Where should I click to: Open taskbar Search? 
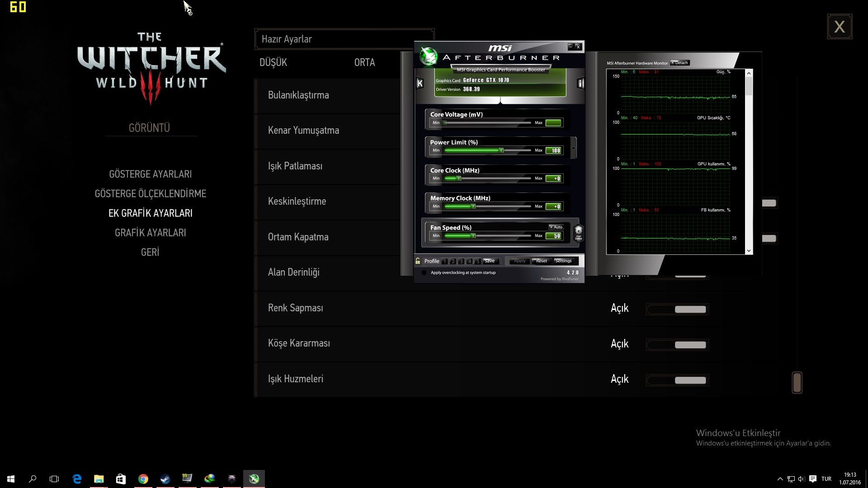(33, 479)
